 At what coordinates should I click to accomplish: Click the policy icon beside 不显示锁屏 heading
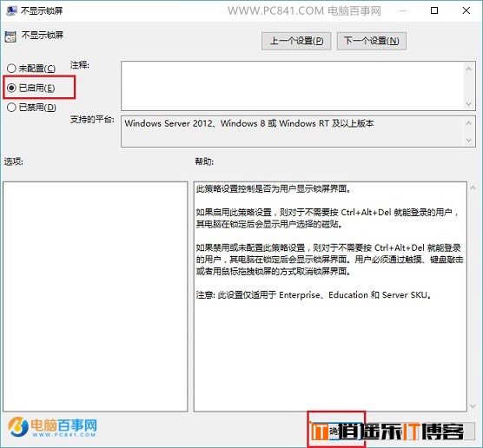(10, 36)
